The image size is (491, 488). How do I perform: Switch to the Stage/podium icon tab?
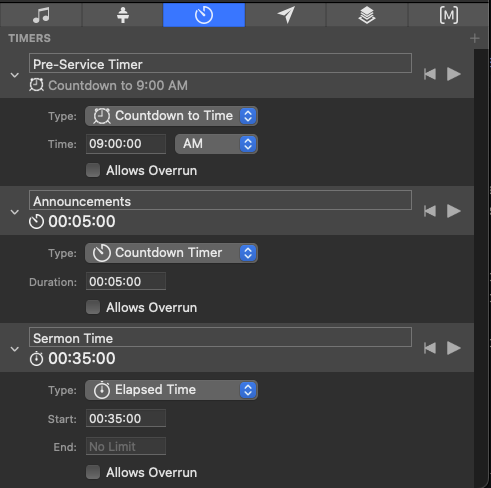point(123,15)
